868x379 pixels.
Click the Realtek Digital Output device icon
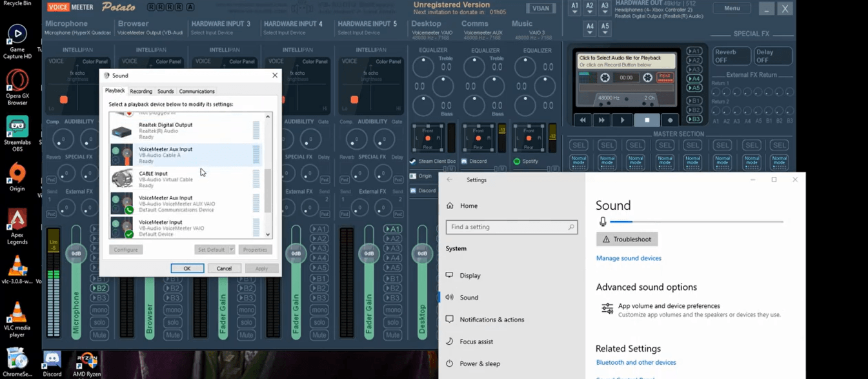(121, 131)
